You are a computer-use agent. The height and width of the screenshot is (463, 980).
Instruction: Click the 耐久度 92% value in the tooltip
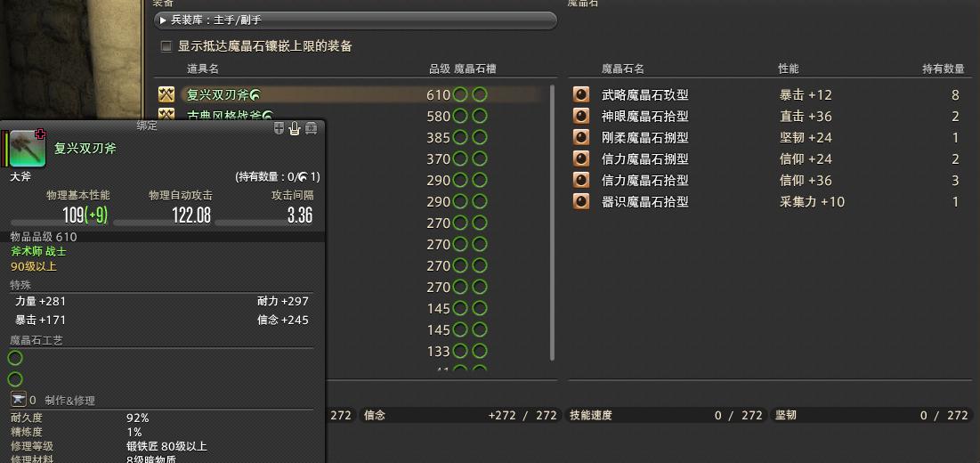click(137, 418)
